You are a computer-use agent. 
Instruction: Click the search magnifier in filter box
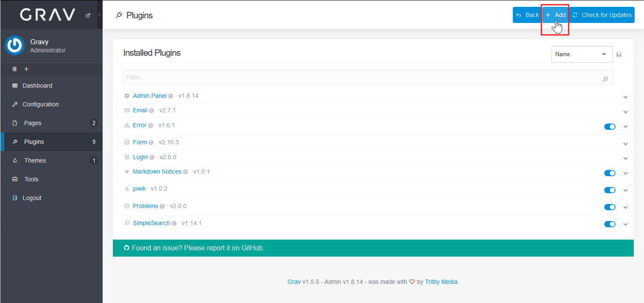pos(605,78)
